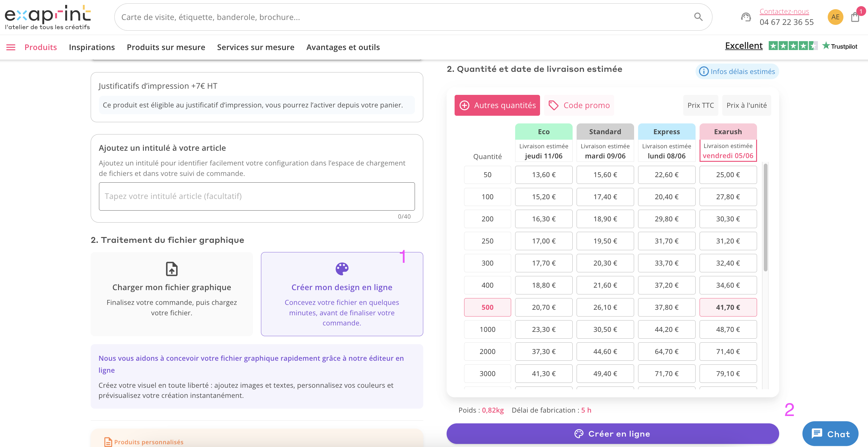This screenshot has width=868, height=447.
Task: Open the AE account avatar
Action: [x=835, y=17]
